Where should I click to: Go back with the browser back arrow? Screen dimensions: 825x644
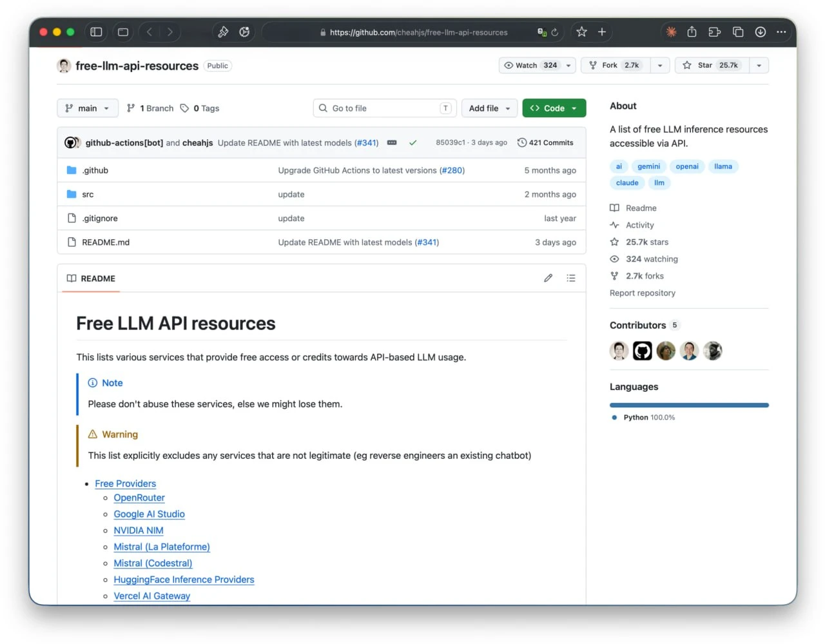(x=150, y=32)
